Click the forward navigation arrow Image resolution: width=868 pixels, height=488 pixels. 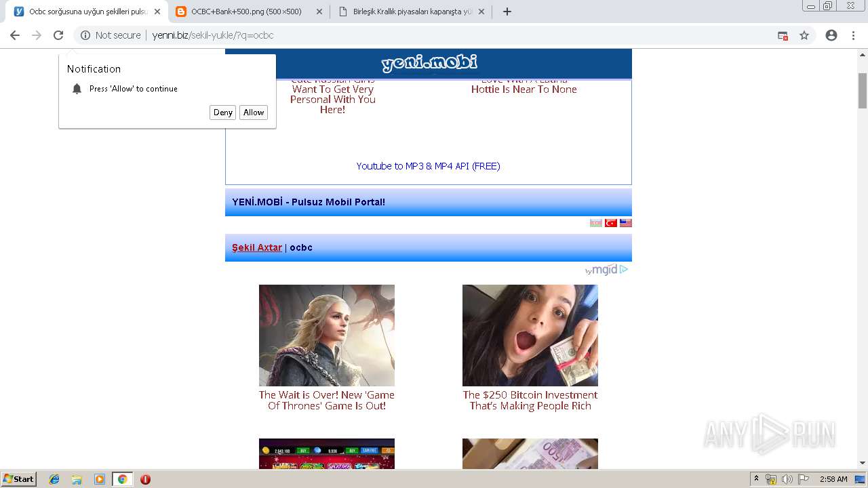tap(37, 35)
